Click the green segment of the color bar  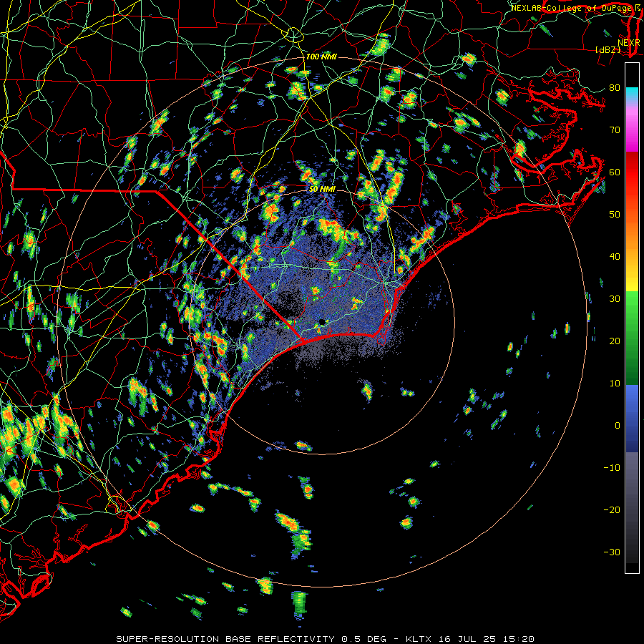click(632, 338)
